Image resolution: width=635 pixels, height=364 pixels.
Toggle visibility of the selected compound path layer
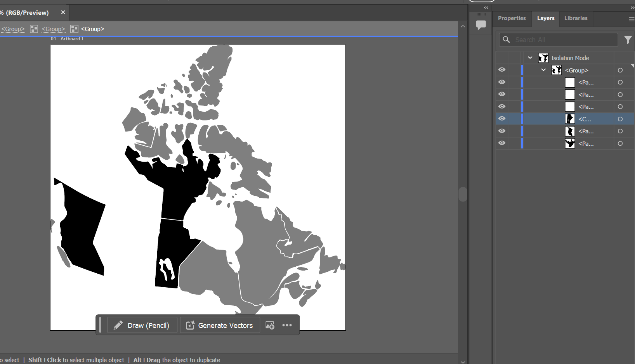tap(502, 119)
